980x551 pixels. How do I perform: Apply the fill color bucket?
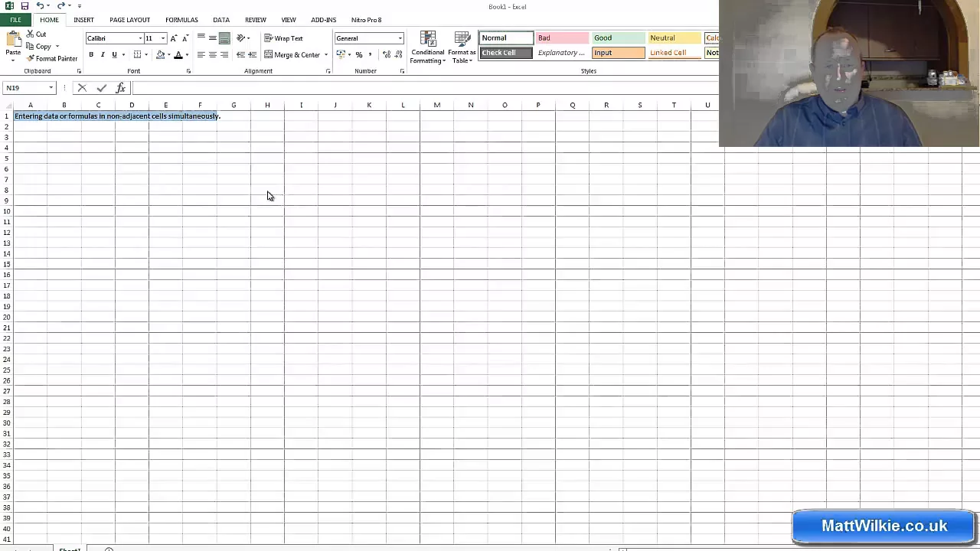pos(160,55)
